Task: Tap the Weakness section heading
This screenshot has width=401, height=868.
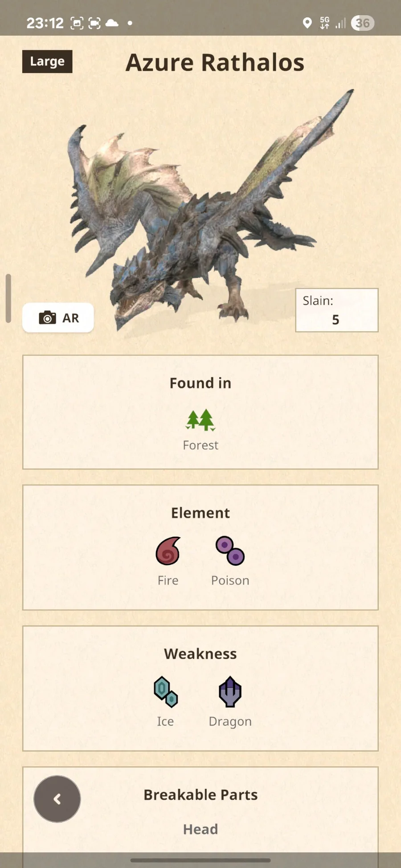Action: point(200,653)
